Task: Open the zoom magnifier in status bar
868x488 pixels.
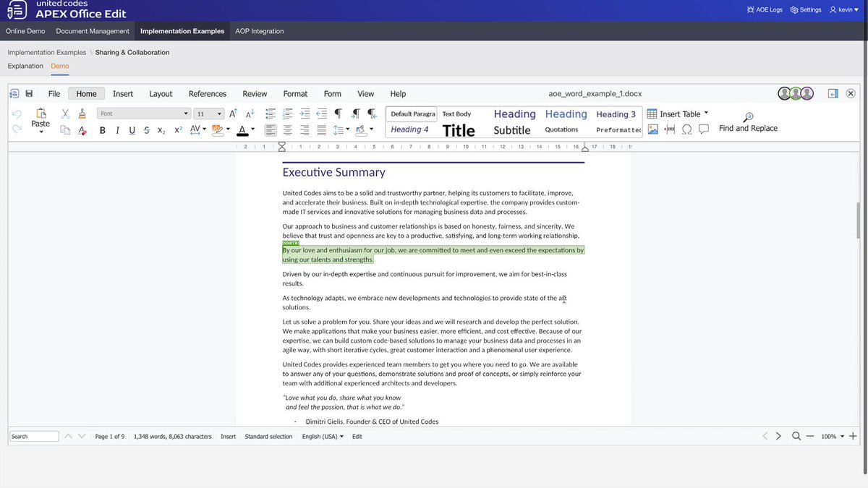Action: tap(796, 436)
